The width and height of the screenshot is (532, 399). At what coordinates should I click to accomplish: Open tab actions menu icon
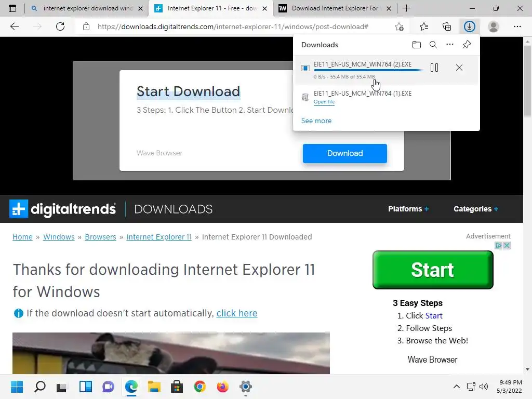pos(12,8)
